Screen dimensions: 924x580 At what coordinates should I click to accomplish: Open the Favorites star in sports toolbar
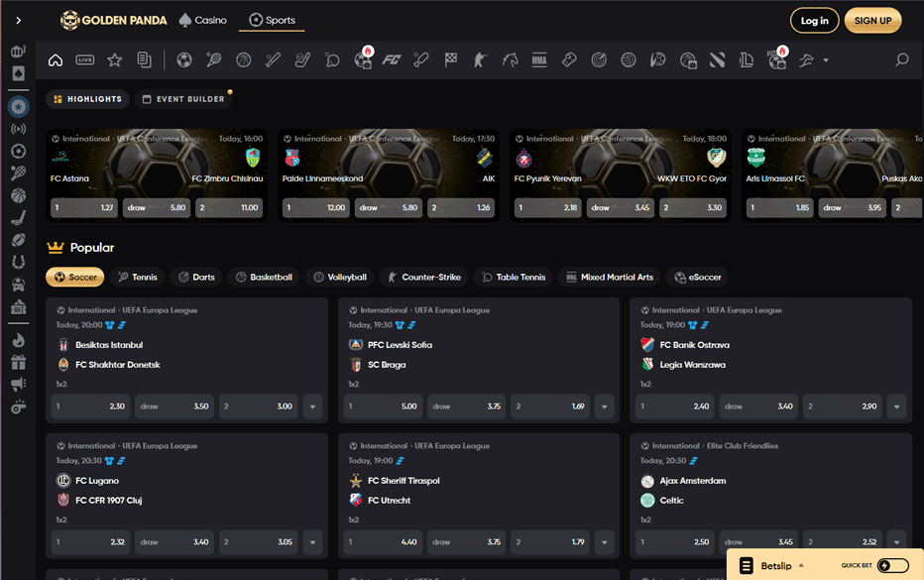(114, 60)
